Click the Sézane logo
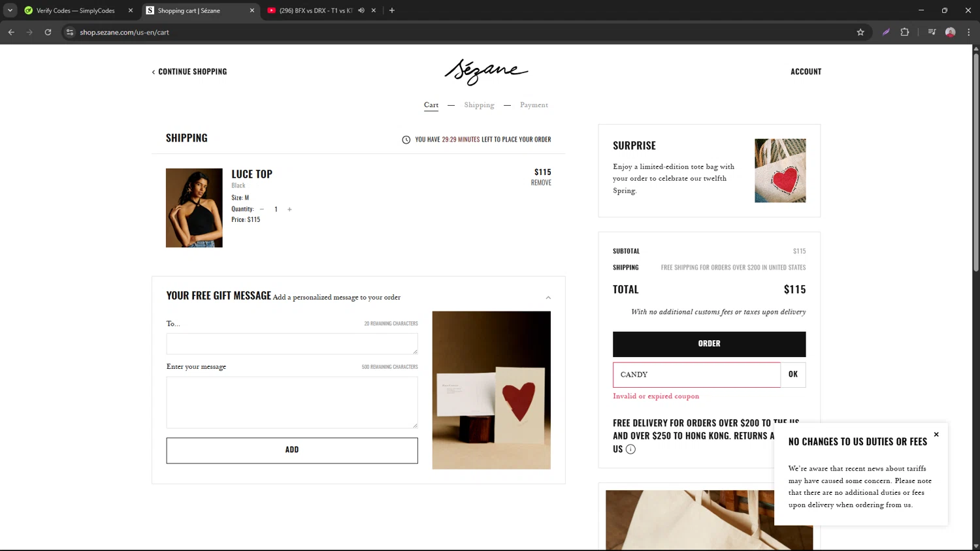Viewport: 980px width, 551px height. tap(486, 72)
